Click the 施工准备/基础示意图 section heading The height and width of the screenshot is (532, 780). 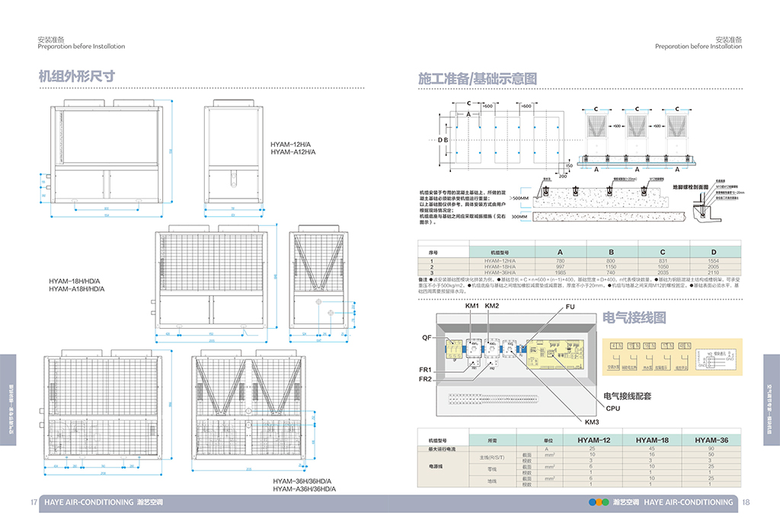tap(478, 79)
